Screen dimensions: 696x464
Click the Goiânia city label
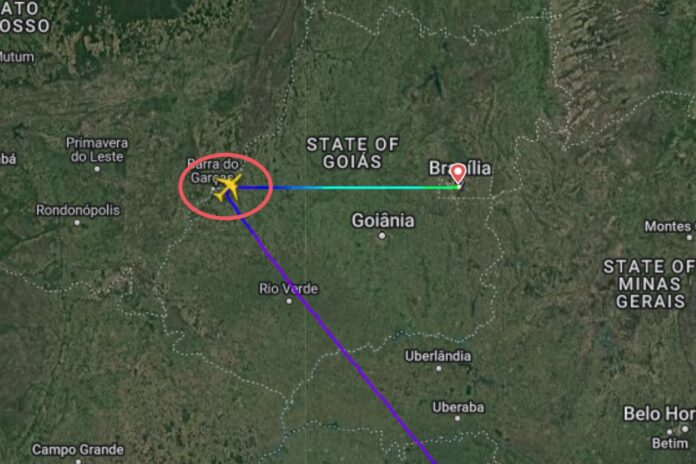pos(383,221)
